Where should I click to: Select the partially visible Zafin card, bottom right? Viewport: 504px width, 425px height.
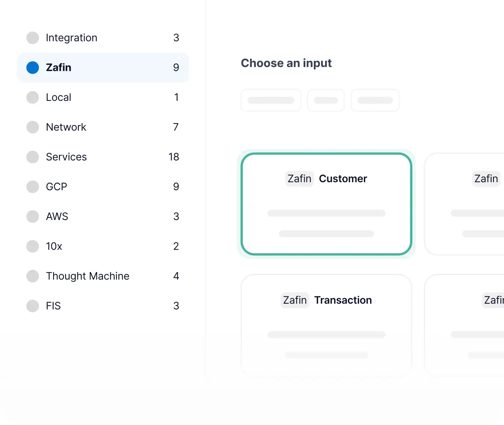point(464,325)
